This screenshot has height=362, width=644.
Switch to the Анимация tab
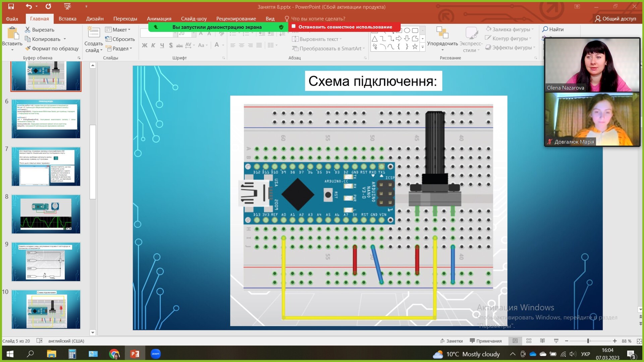coord(159,19)
